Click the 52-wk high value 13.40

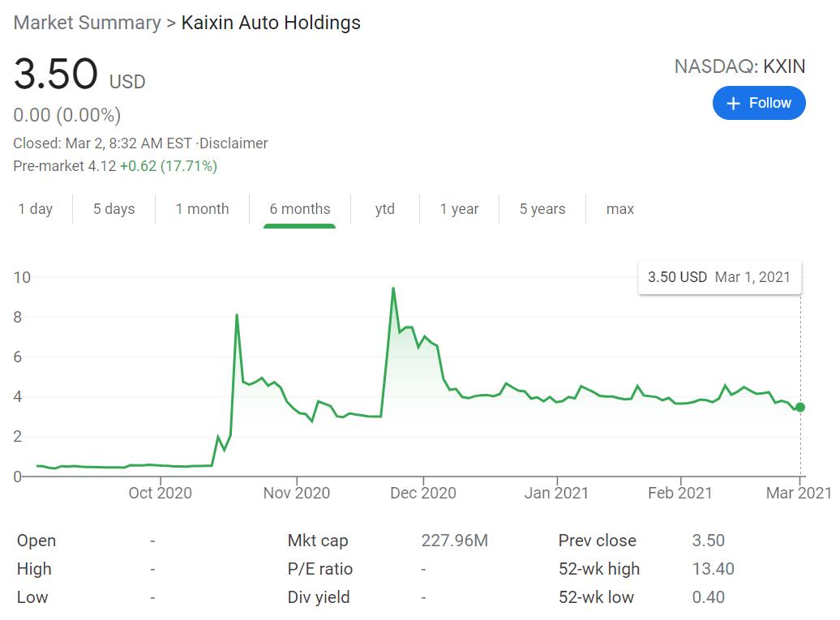pyautogui.click(x=713, y=569)
